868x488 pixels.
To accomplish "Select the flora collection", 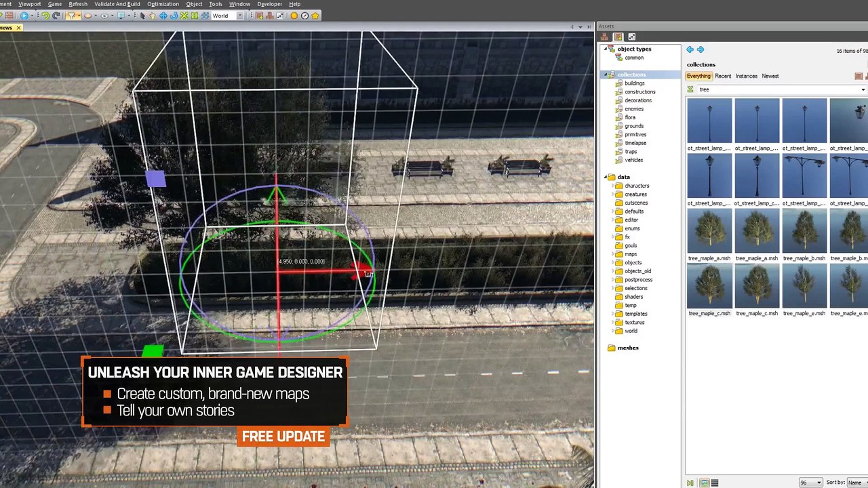I will click(630, 117).
